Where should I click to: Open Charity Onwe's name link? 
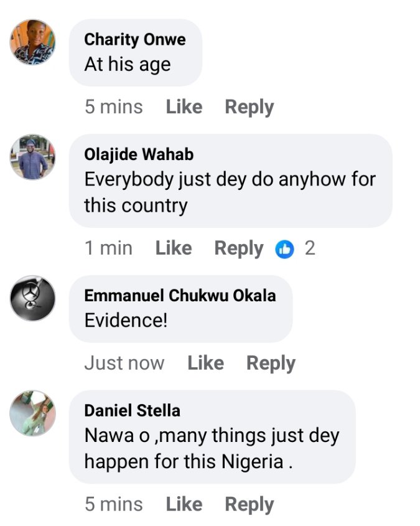click(134, 40)
